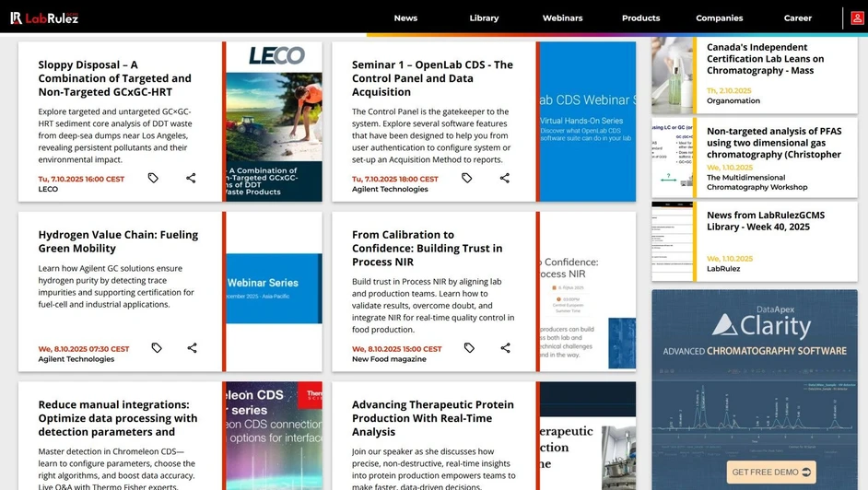Click Agilent Technologies under Hydrogen card
Screen dimensions: 868x490
(76, 359)
